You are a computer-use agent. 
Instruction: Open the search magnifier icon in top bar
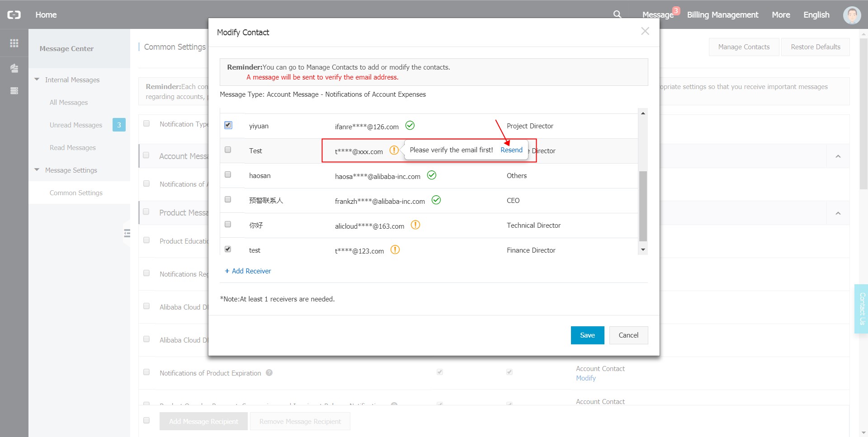617,14
